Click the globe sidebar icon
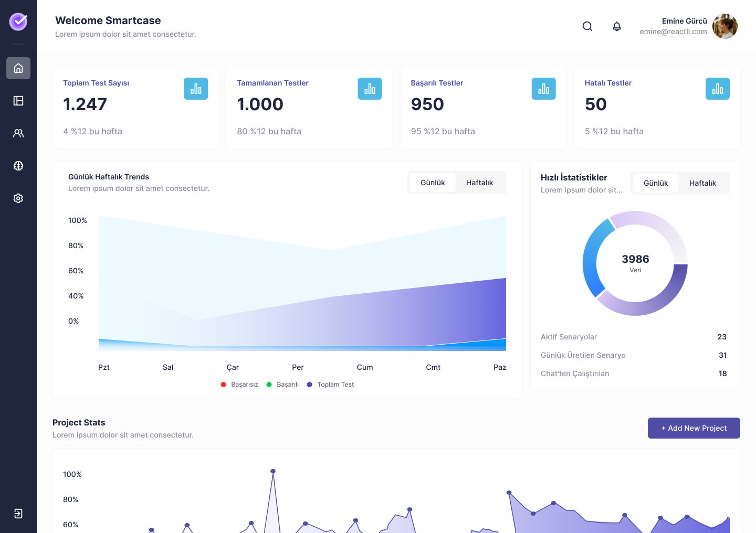The image size is (756, 533). [18, 166]
